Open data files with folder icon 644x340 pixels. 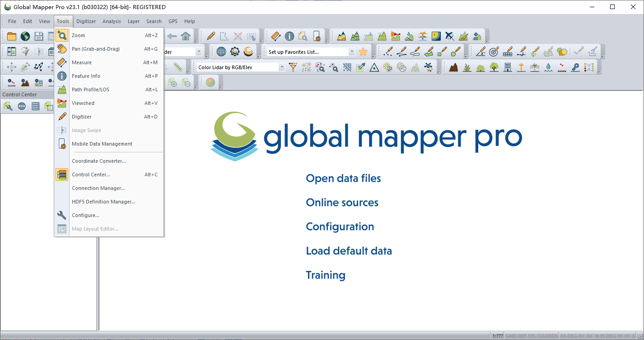pos(11,36)
